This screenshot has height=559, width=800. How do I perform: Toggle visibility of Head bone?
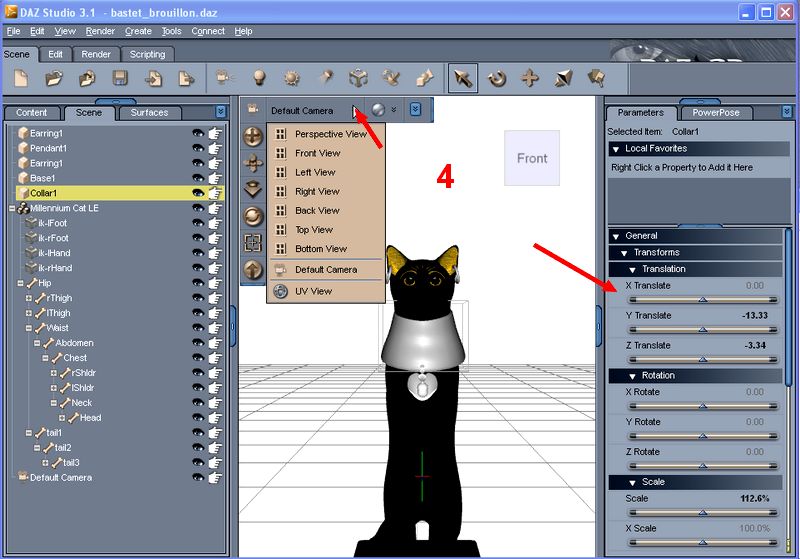pyautogui.click(x=198, y=418)
